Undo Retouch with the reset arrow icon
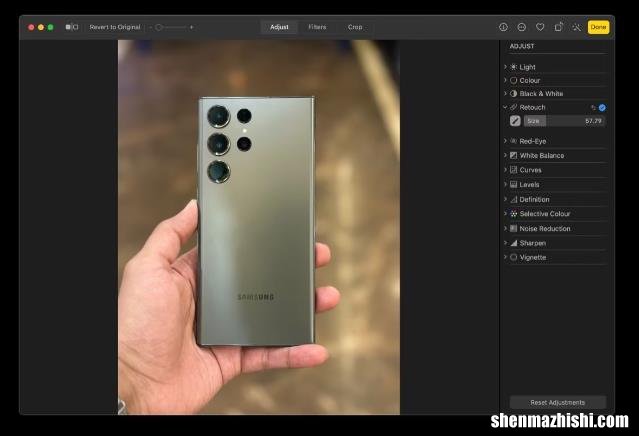Viewport: 639px width, 436px height. 593,108
